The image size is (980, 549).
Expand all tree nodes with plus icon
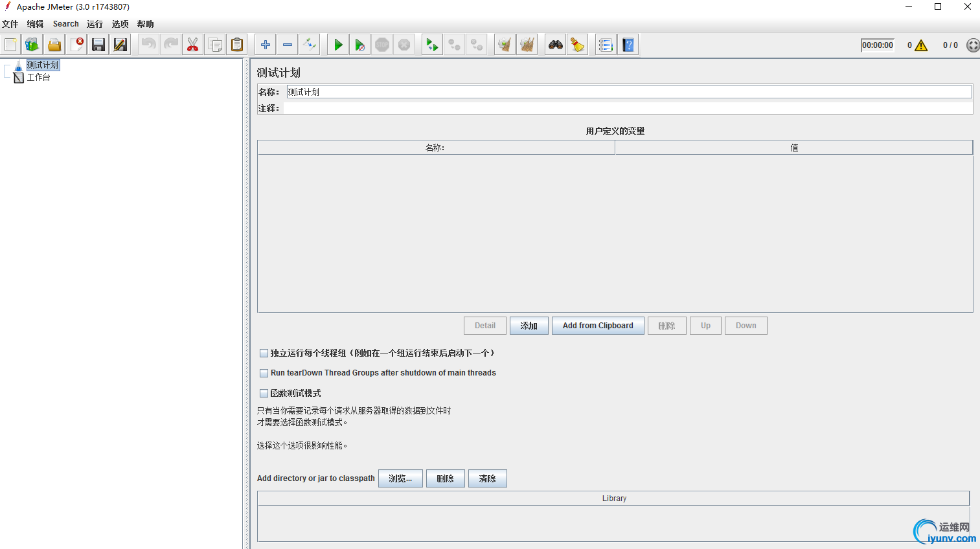[266, 45]
